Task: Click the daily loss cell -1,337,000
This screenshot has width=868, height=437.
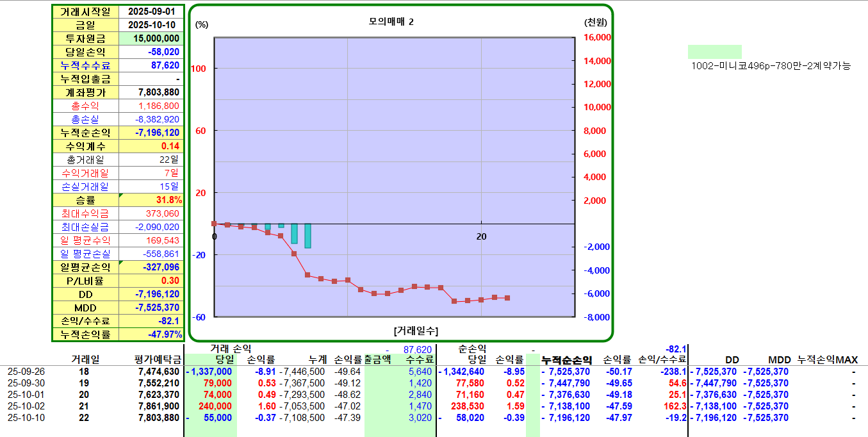Action: tap(209, 372)
